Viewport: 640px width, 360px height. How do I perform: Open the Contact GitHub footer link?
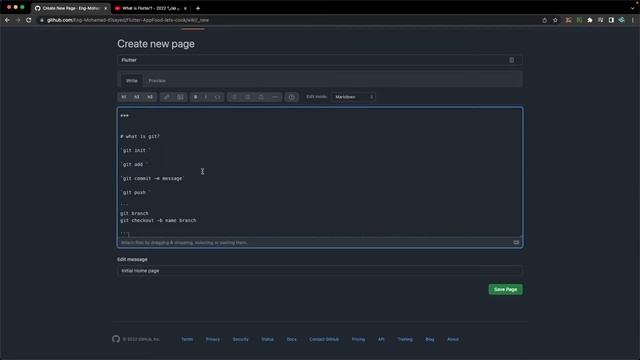click(324, 339)
